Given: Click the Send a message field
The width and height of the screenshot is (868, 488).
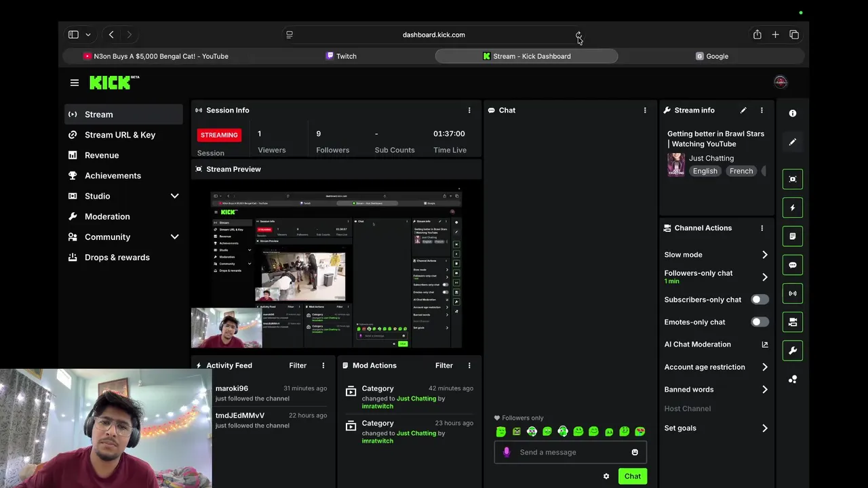Looking at the screenshot, I should coord(570,452).
